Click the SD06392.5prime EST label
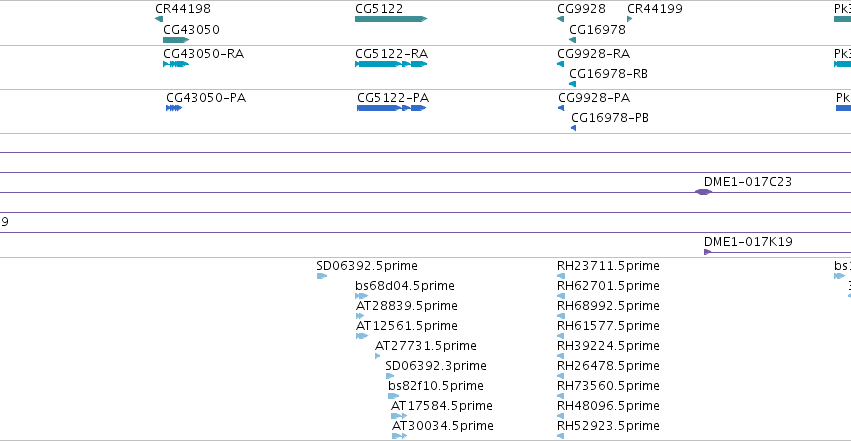This screenshot has height=441, width=851. pos(367,266)
